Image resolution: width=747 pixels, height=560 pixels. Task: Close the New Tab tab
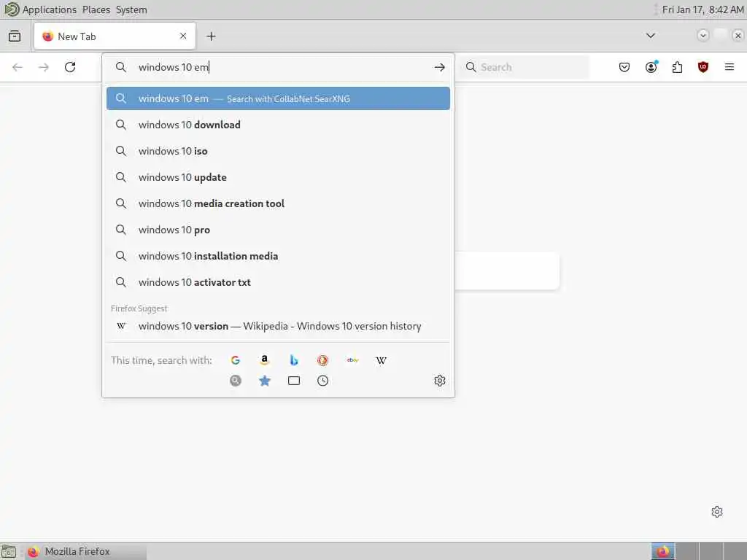(183, 36)
